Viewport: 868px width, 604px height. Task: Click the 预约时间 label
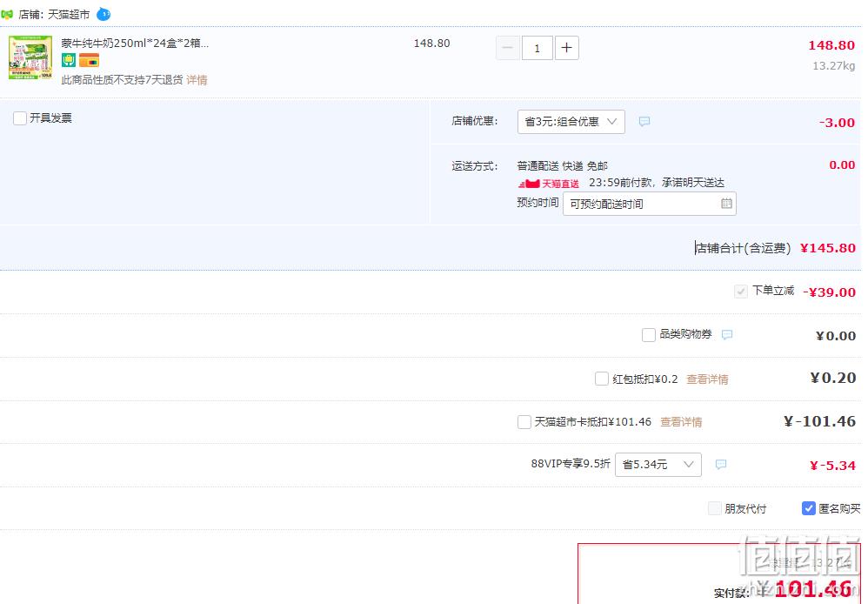coord(537,203)
